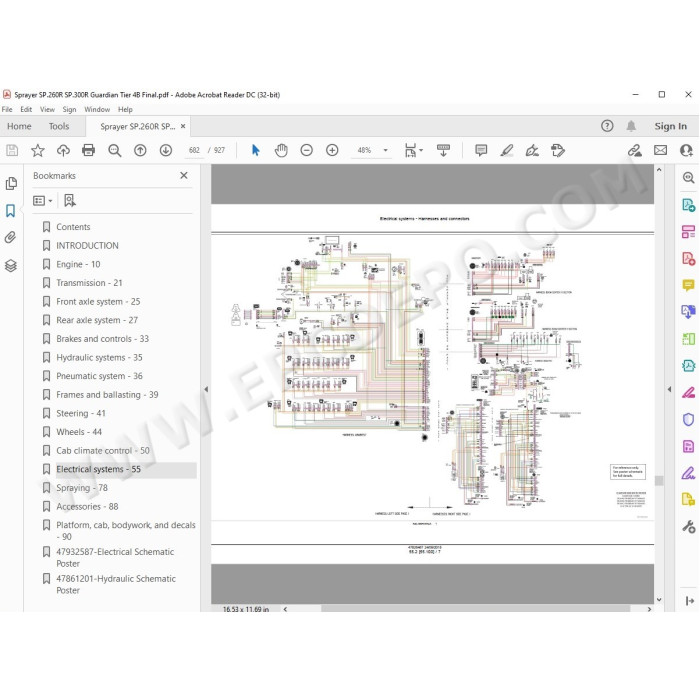Screen dimensions: 700x700
Task: Open more tools wrench icon
Action: click(688, 527)
